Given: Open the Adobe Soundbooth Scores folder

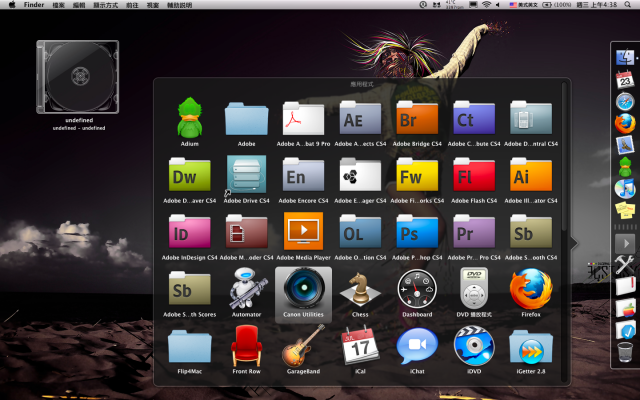Looking at the screenshot, I should tap(189, 289).
